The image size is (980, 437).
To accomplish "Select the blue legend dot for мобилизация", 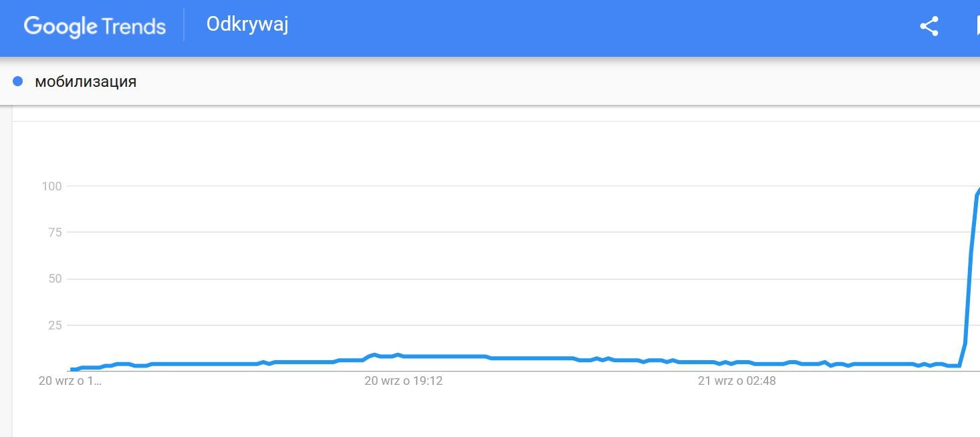I will pos(17,80).
